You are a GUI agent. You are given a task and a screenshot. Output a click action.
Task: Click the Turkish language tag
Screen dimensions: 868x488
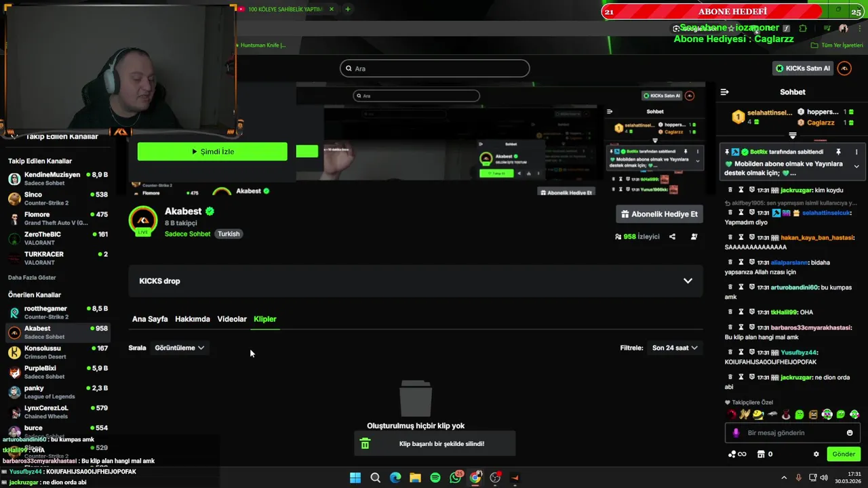(229, 234)
